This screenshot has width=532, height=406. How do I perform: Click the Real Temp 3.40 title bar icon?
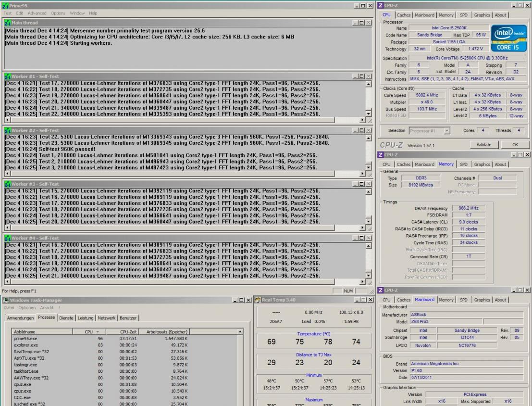tap(257, 300)
